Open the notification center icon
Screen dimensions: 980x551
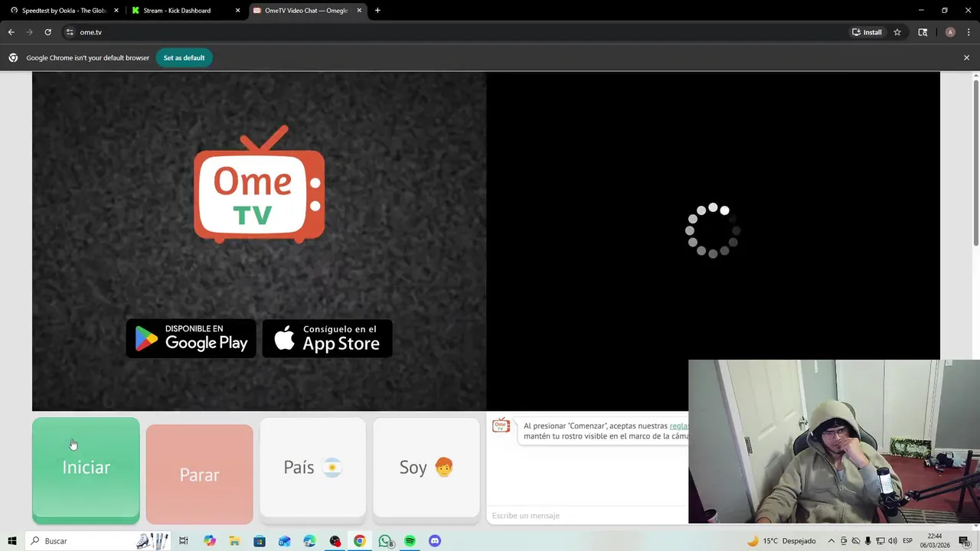point(964,541)
